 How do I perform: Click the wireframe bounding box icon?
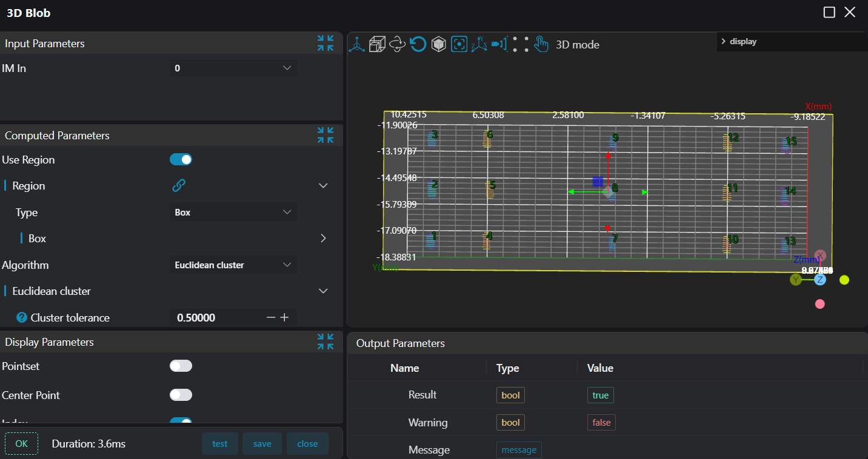[377, 44]
